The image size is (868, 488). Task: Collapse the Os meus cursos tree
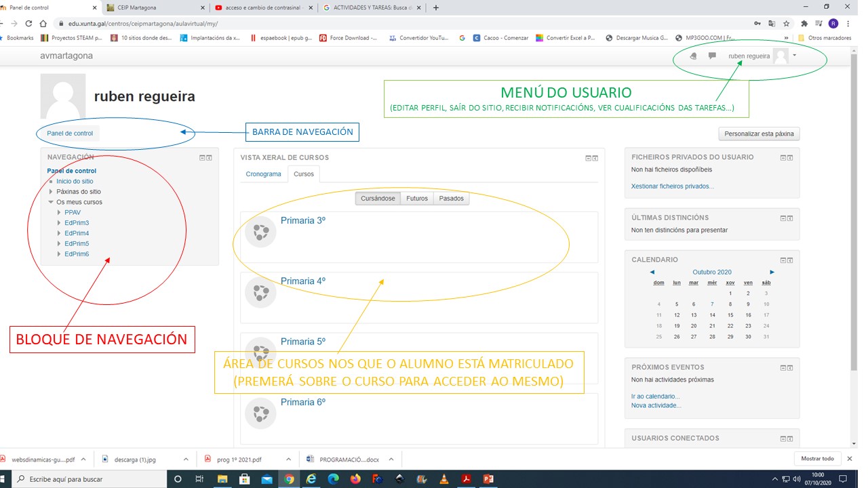click(x=51, y=202)
